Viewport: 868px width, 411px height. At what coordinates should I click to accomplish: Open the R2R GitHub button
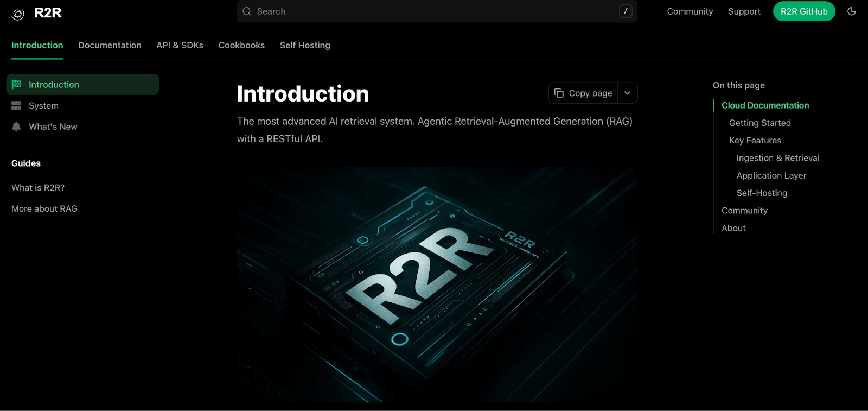[804, 11]
